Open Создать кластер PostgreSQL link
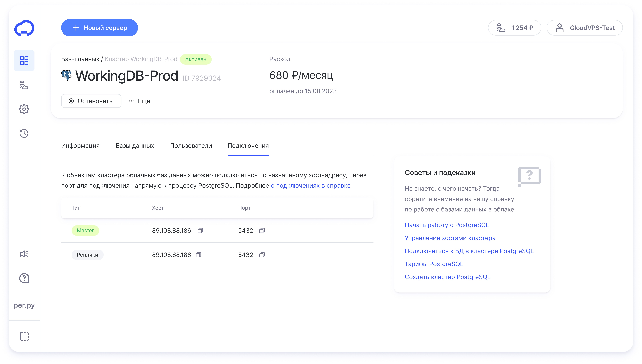 click(448, 277)
